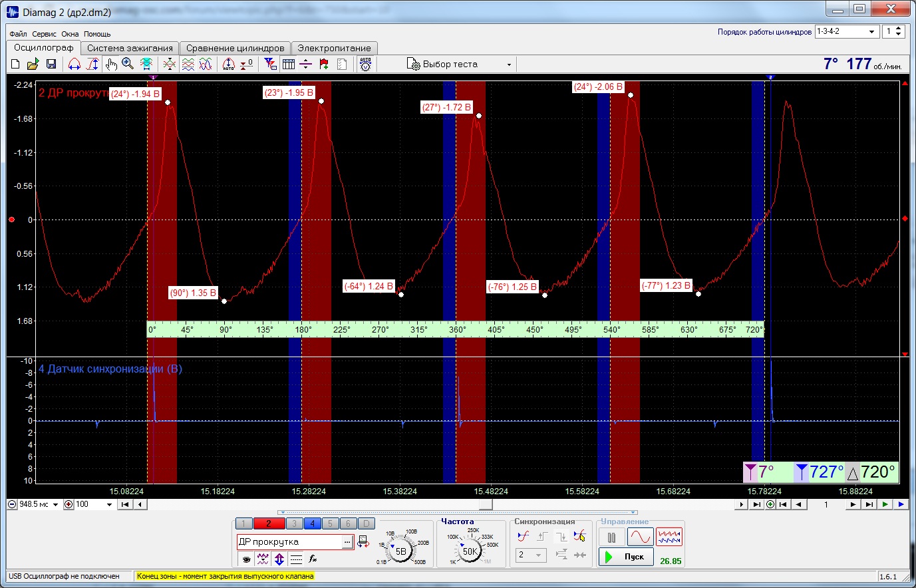Click voltage range knob showing 5В
This screenshot has width=916, height=588.
pyautogui.click(x=400, y=551)
